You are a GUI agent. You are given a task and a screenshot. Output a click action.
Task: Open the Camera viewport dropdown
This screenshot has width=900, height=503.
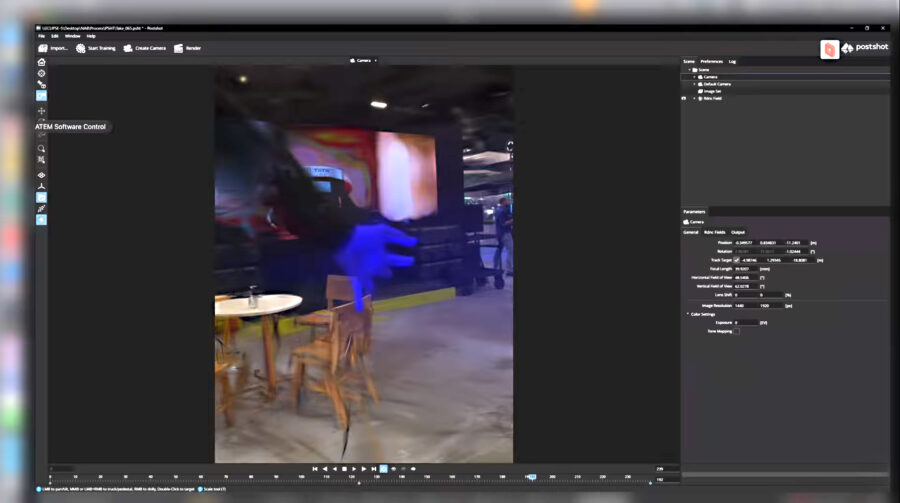coord(363,60)
